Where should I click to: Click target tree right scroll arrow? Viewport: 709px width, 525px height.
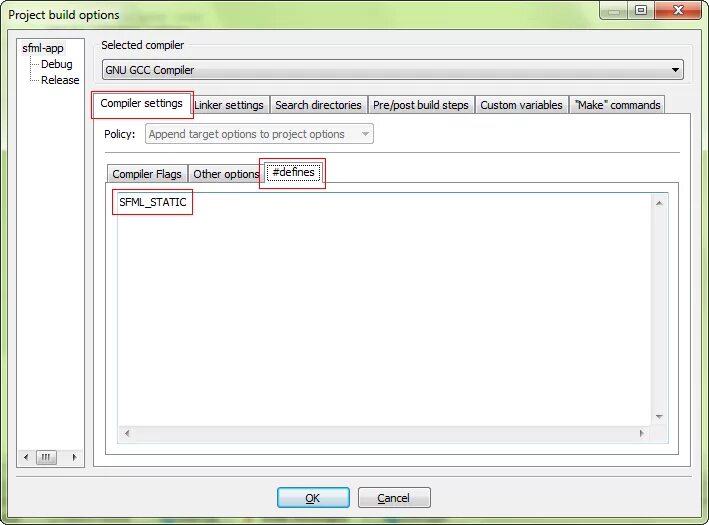click(x=75, y=457)
